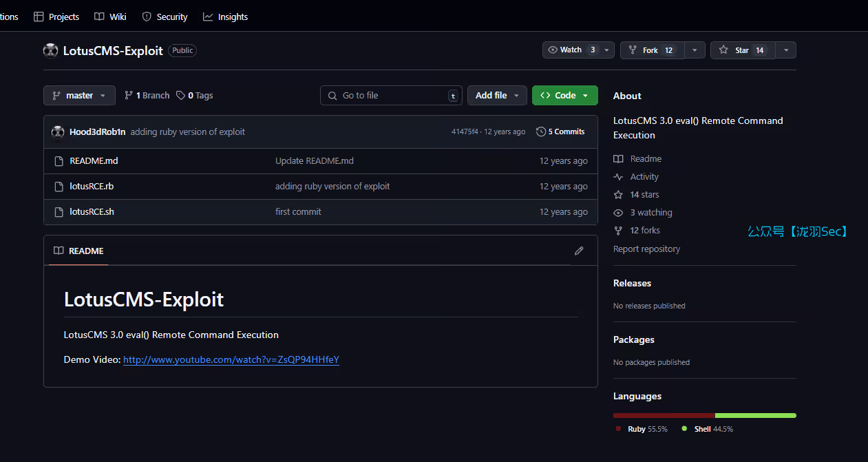Open the lotusRCE.rb file
Viewport: 868px width, 462px height.
92,186
